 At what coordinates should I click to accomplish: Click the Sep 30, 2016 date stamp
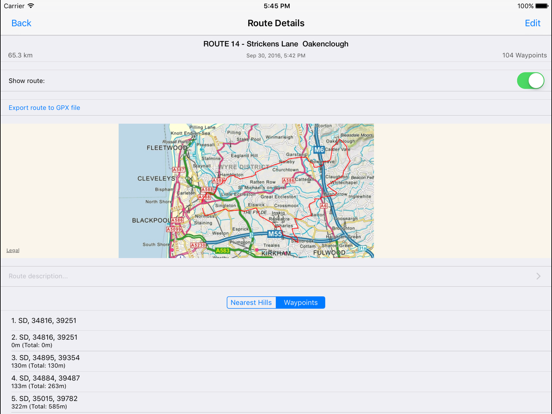pos(276,56)
